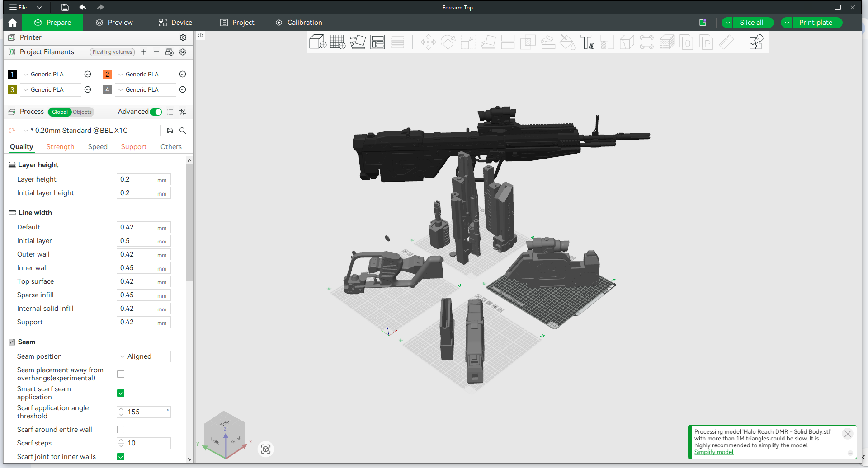
Task: Open the Strength settings tab
Action: click(x=60, y=147)
